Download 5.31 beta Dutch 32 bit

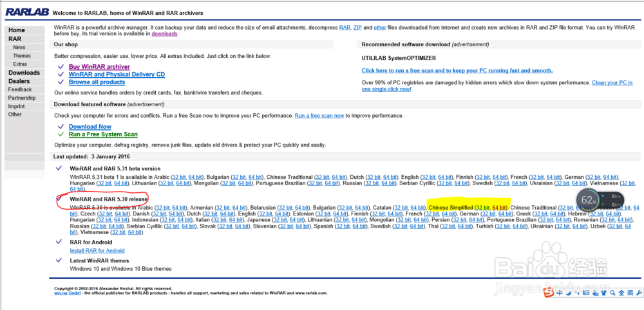374,177
